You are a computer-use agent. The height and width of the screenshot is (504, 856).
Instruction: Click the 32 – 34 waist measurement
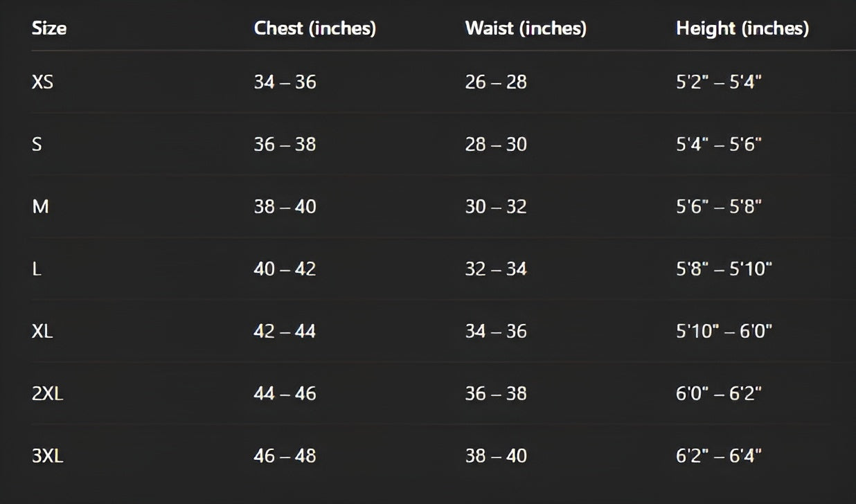pos(496,269)
